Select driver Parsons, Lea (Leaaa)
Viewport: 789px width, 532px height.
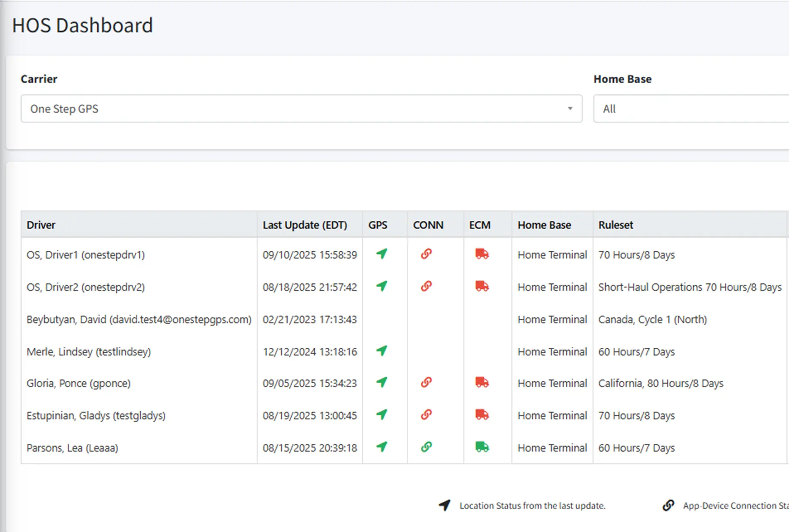click(73, 448)
